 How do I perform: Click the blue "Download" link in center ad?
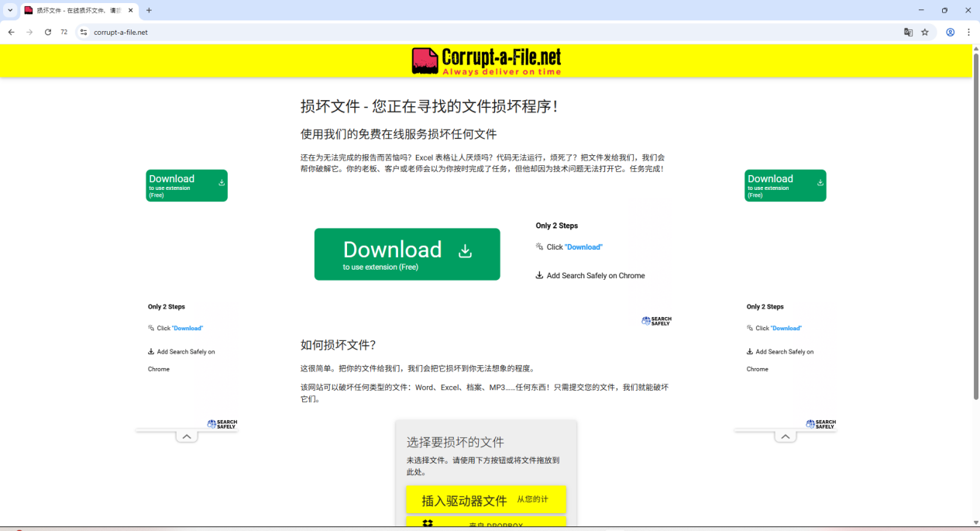click(x=583, y=247)
